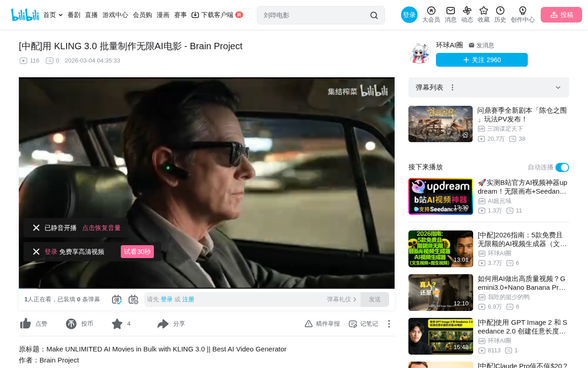
Task: Click the 登录 link in HD notice
Action: click(x=51, y=252)
